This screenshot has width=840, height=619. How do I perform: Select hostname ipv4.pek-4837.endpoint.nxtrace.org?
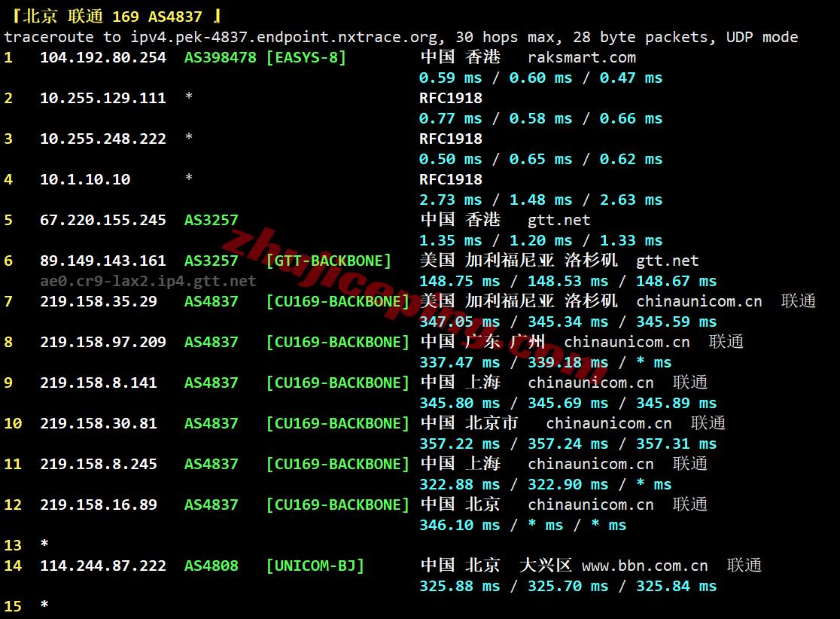[x=287, y=37]
